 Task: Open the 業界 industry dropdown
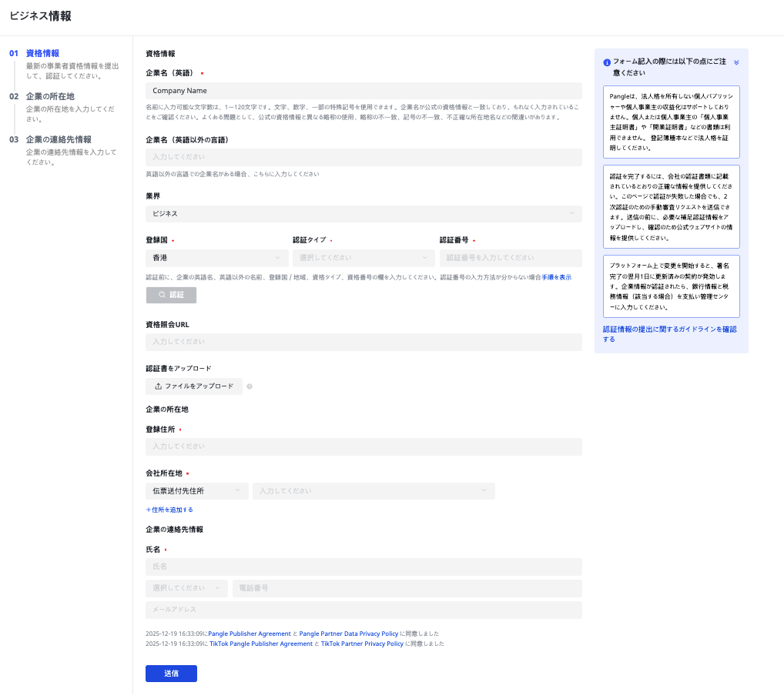point(364,213)
